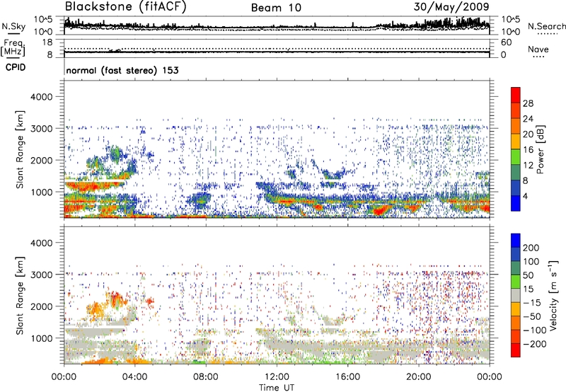Click the '20:00' time axis label
Image resolution: width=566 pixels, height=392 pixels.
pyautogui.click(x=418, y=377)
